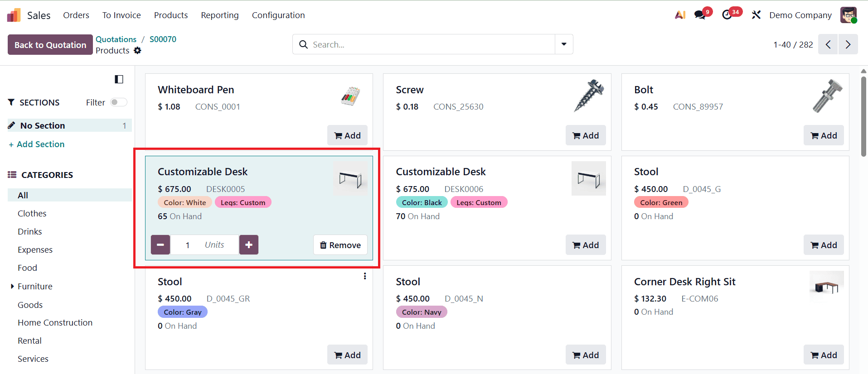Open the AI assistant icon
The width and height of the screenshot is (868, 374).
point(679,15)
